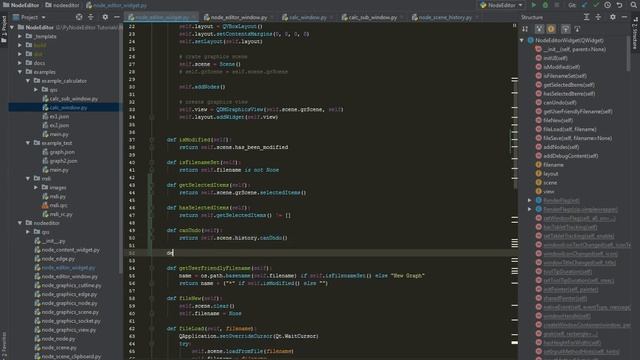The image size is (640, 360).
Task: Open node_scene.py in the Project tree
Action: (59, 347)
